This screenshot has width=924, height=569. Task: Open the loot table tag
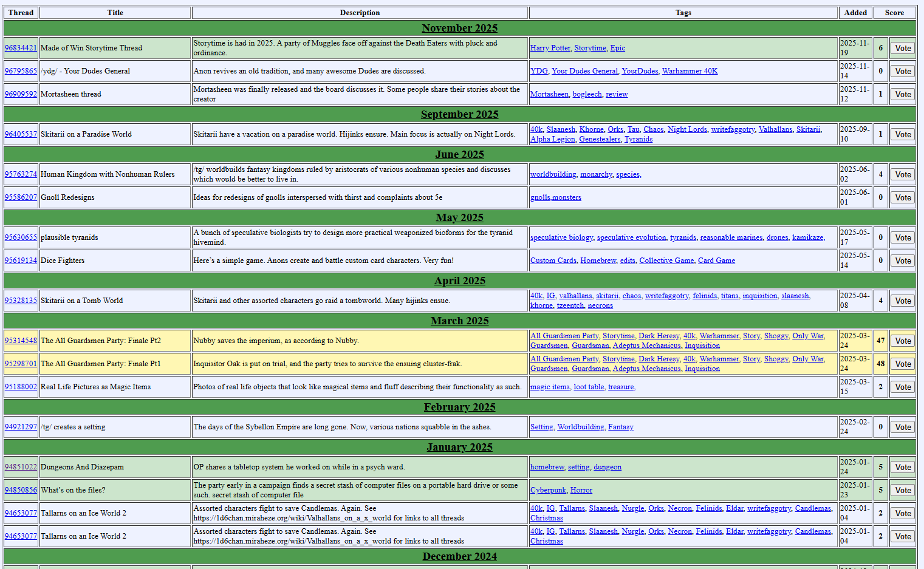click(x=589, y=387)
